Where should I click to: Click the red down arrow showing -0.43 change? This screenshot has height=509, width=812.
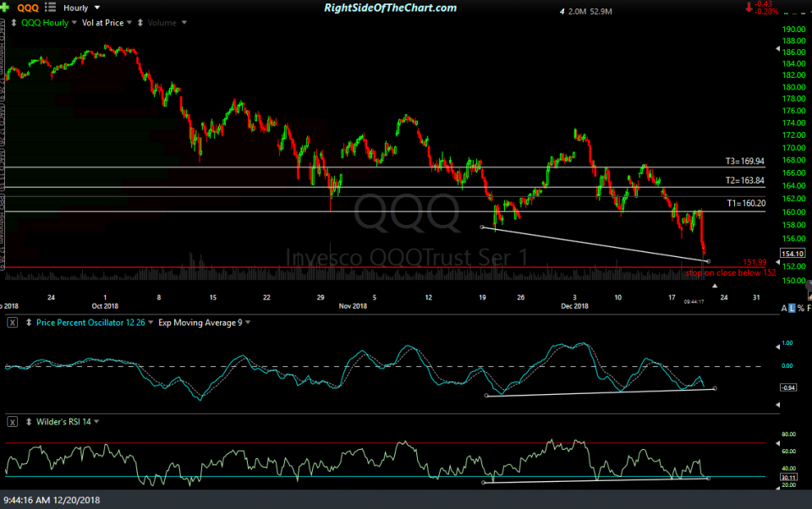[x=749, y=6]
